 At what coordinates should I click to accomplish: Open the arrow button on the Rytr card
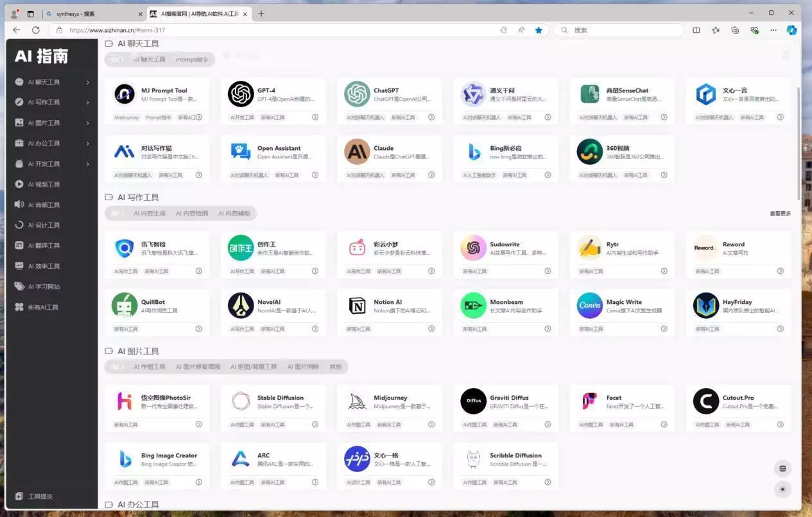pyautogui.click(x=664, y=271)
